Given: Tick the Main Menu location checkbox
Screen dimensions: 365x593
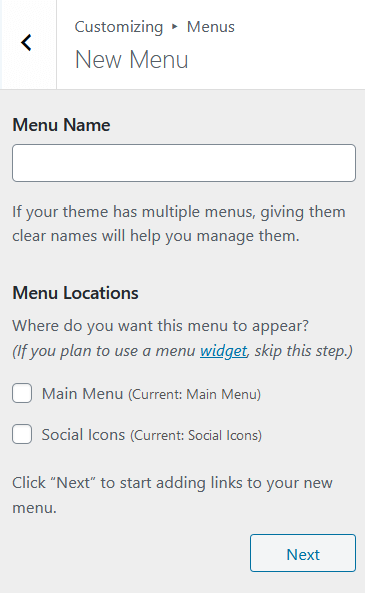Looking at the screenshot, I should (22, 393).
